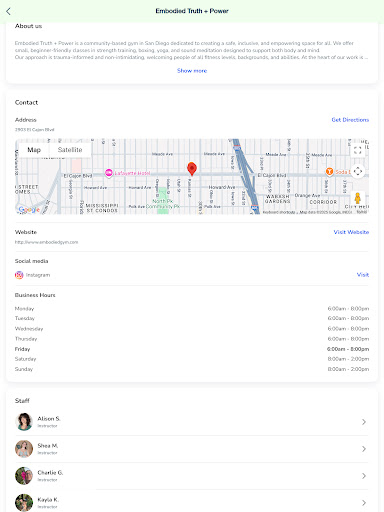Click the North Park Community Park label

(163, 204)
